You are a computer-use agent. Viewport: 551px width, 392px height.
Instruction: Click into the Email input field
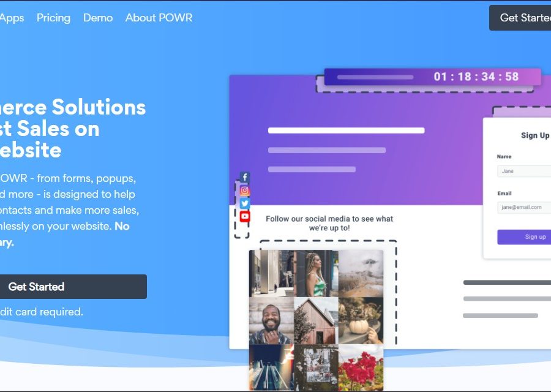click(x=525, y=207)
